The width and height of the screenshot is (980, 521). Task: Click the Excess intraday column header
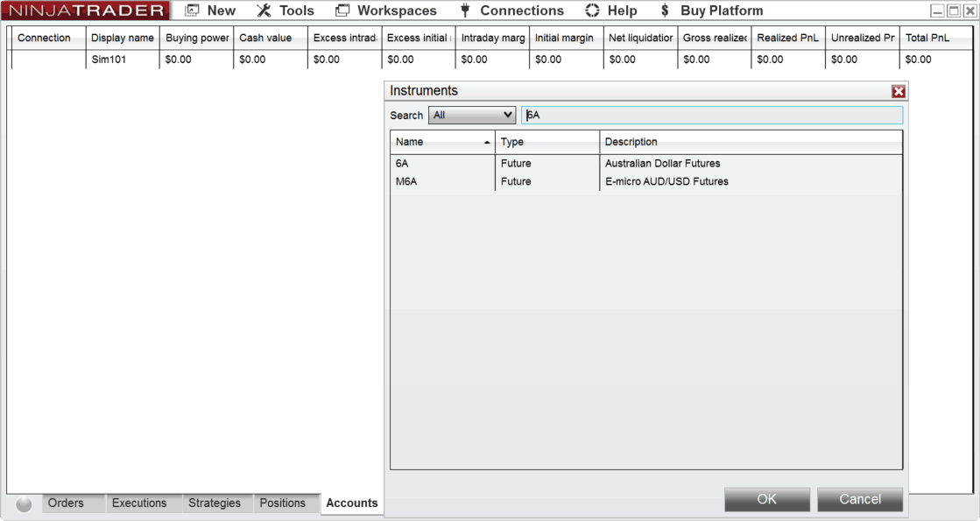pyautogui.click(x=344, y=39)
